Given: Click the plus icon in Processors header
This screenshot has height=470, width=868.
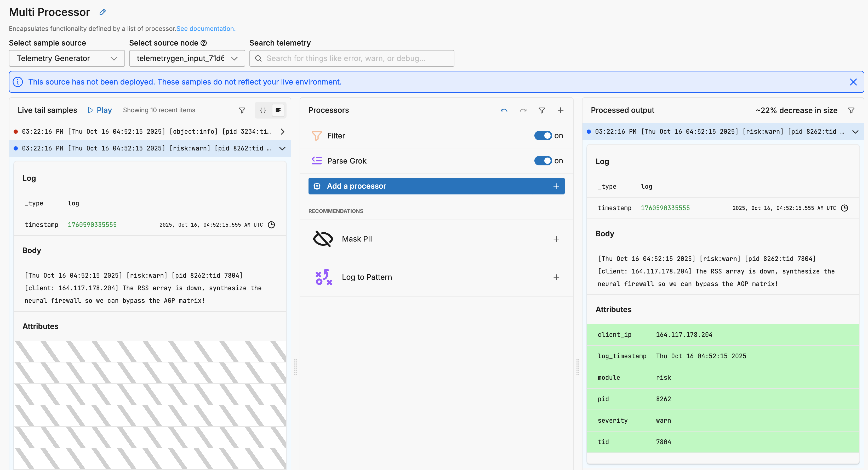Looking at the screenshot, I should [x=560, y=110].
